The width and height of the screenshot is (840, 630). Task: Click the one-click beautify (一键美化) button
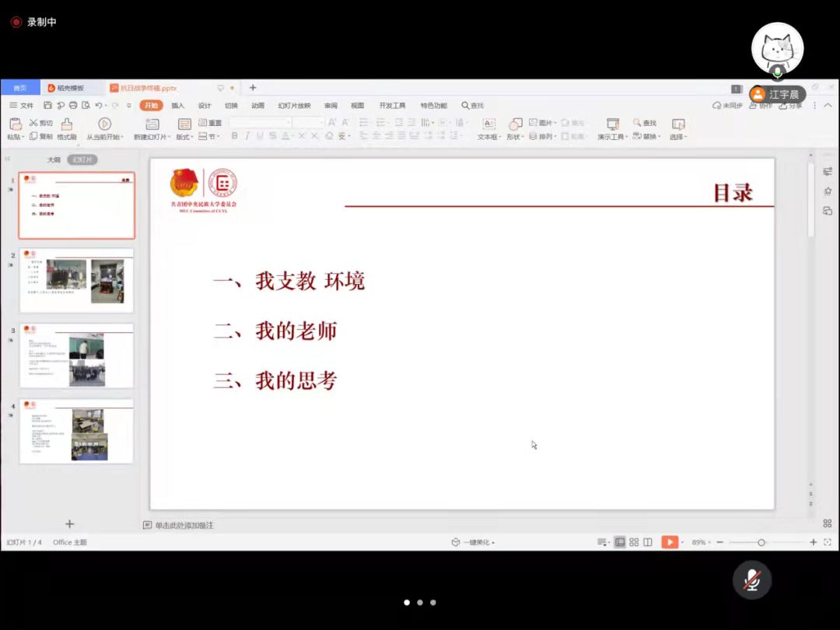(x=474, y=542)
